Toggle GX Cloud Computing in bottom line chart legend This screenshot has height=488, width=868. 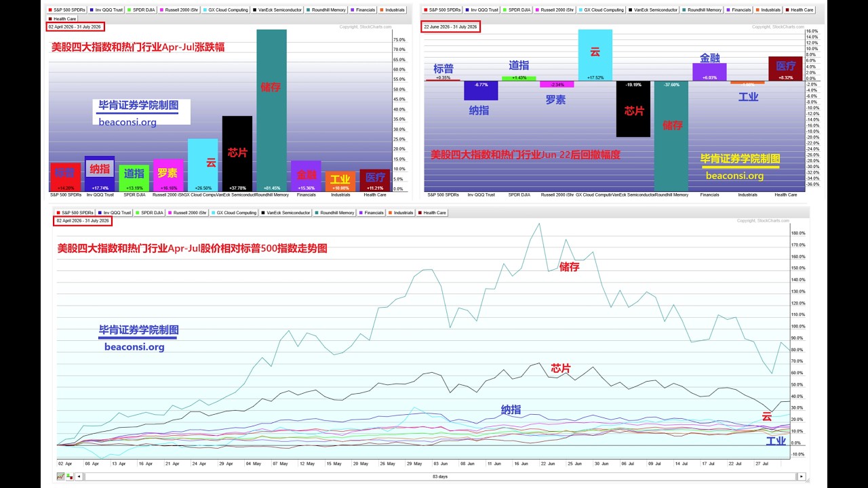coord(234,213)
